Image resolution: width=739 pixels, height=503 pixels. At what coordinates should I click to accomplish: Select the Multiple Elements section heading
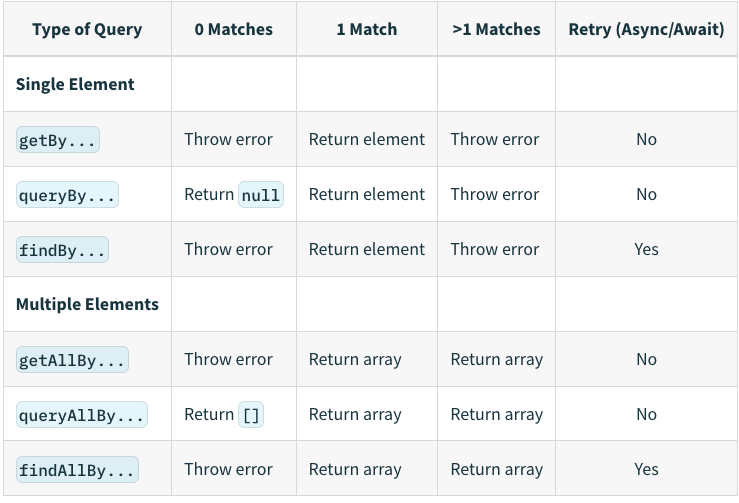(87, 304)
